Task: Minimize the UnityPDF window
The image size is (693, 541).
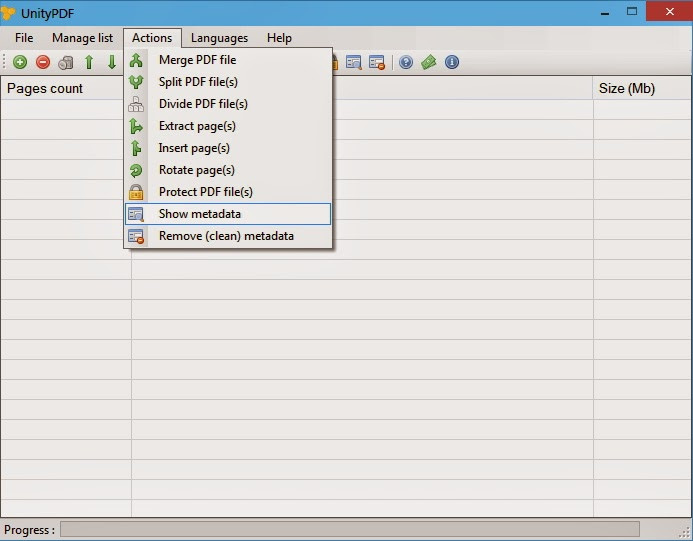Action: (x=605, y=12)
